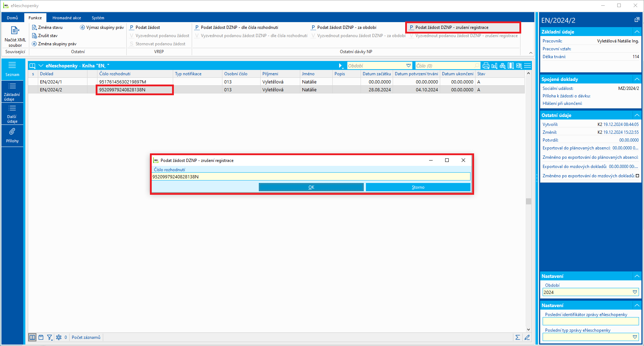The width and height of the screenshot is (644, 346).
Task: Open the Období 2024 dropdown in Nastavení
Action: (635, 292)
